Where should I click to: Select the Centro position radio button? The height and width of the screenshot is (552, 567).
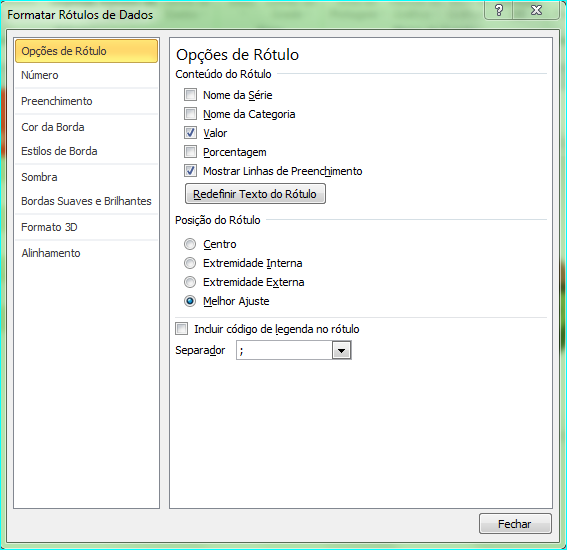tap(190, 244)
